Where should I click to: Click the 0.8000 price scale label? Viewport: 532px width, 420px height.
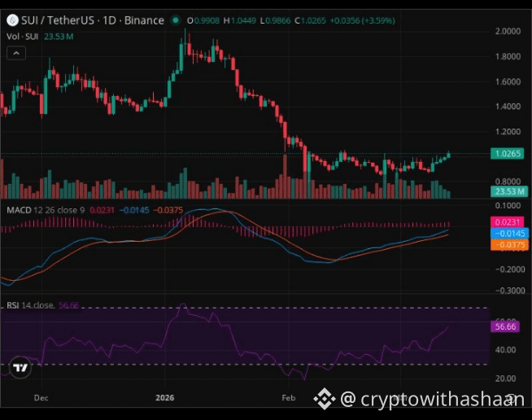(x=508, y=182)
